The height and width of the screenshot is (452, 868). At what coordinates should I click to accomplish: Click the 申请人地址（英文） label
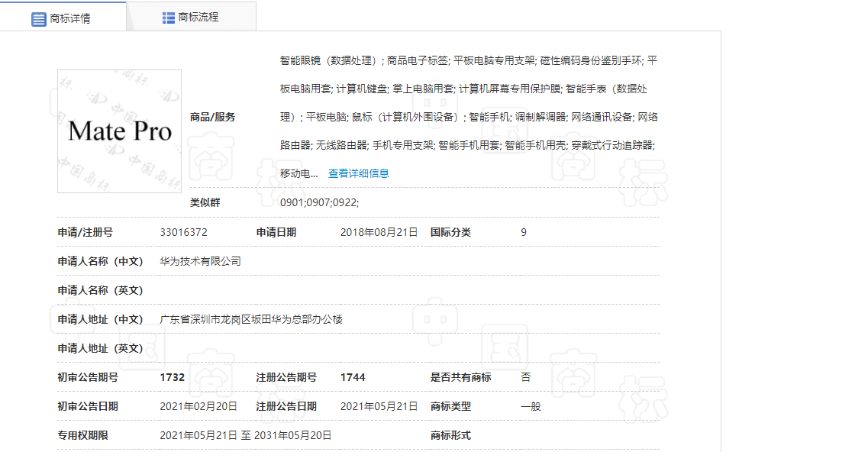point(100,348)
